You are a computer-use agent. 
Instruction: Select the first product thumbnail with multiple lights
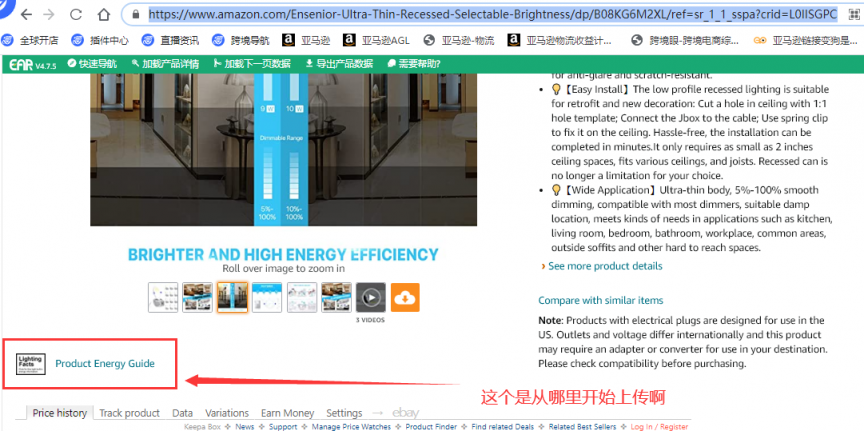(163, 298)
